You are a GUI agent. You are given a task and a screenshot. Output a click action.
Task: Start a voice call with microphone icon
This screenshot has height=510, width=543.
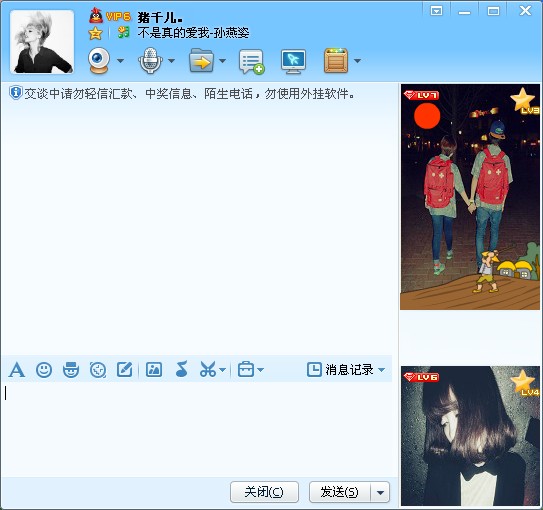tap(150, 61)
